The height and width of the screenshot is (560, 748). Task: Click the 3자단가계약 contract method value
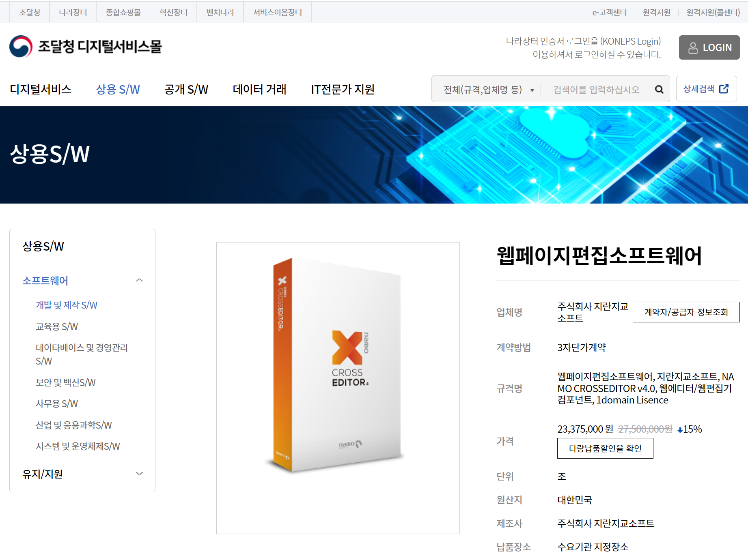click(x=581, y=347)
